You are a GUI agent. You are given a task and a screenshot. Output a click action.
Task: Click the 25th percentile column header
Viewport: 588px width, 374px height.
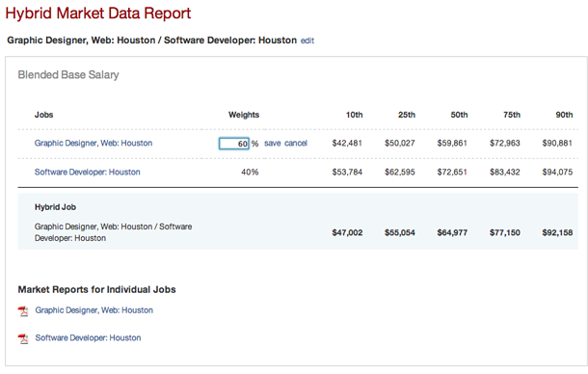(407, 115)
